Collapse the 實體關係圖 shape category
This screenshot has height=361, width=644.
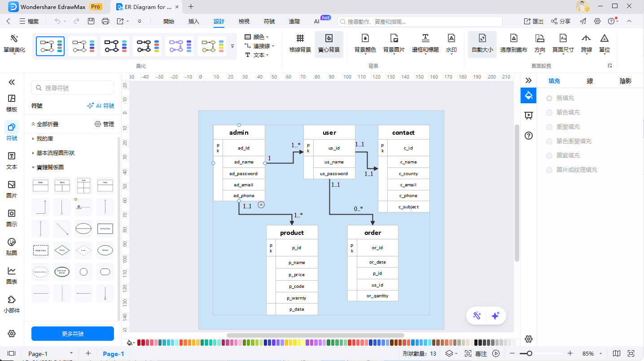pos(50,167)
